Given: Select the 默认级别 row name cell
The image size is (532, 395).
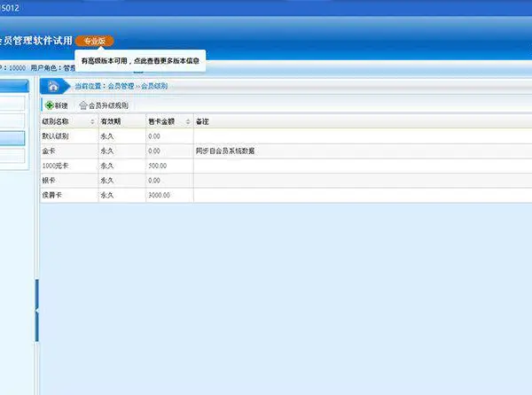Looking at the screenshot, I should click(69, 136).
